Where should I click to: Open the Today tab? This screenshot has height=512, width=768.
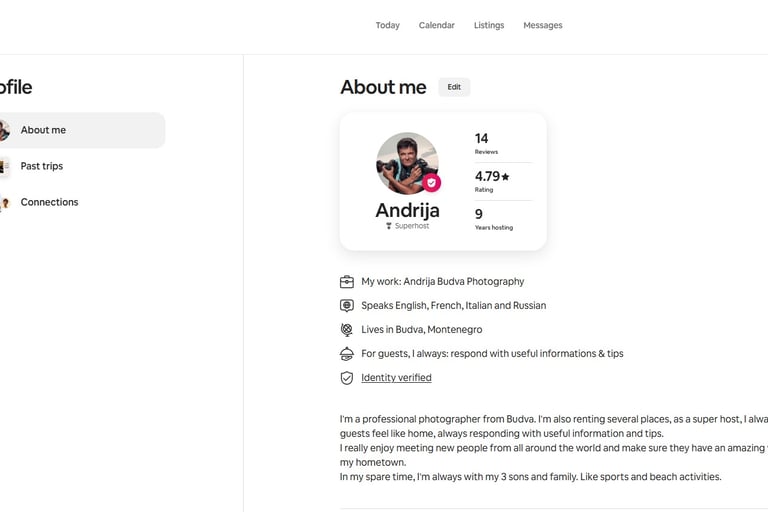tap(387, 25)
